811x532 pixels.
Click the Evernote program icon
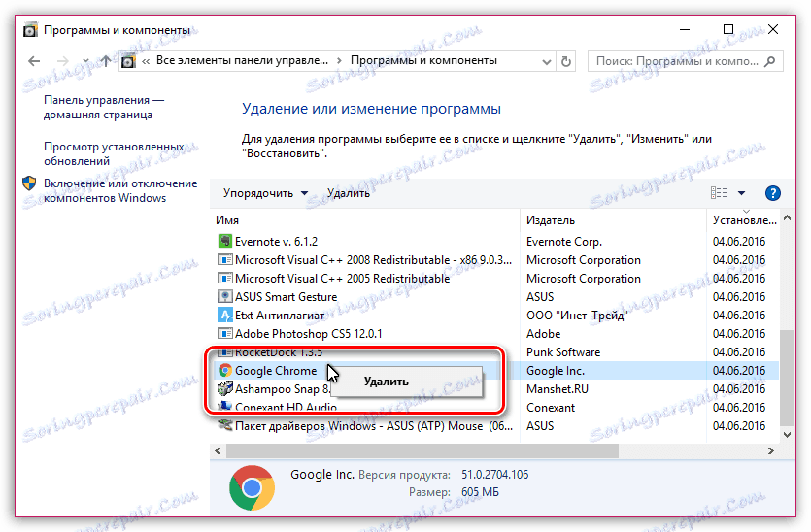pos(225,241)
